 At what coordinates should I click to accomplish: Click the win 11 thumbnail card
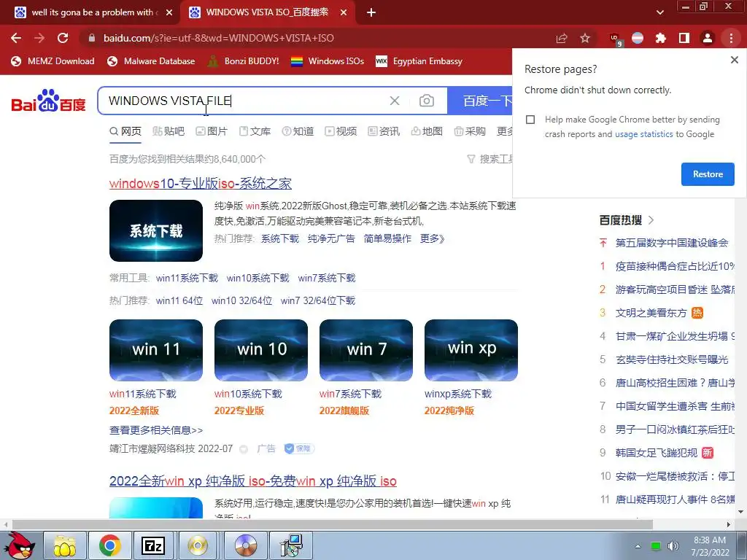[x=156, y=350]
